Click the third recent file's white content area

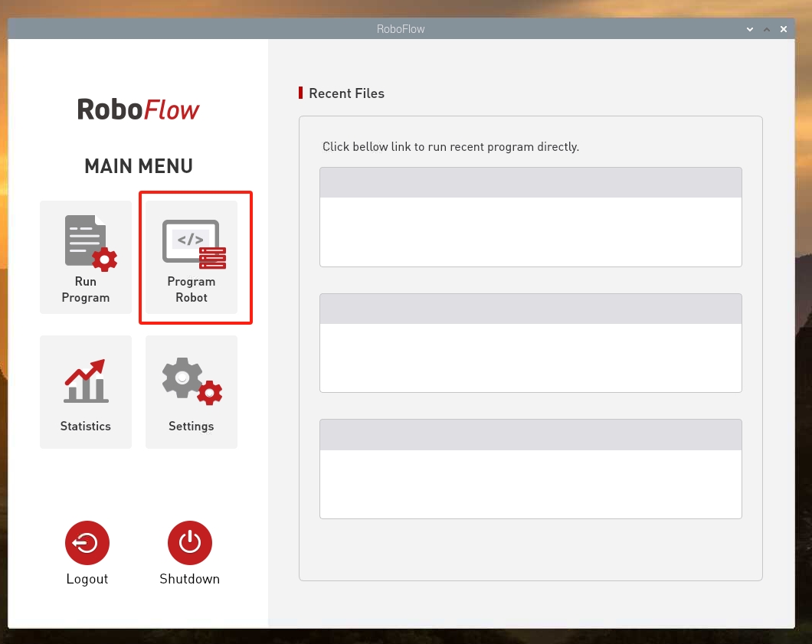click(x=530, y=484)
